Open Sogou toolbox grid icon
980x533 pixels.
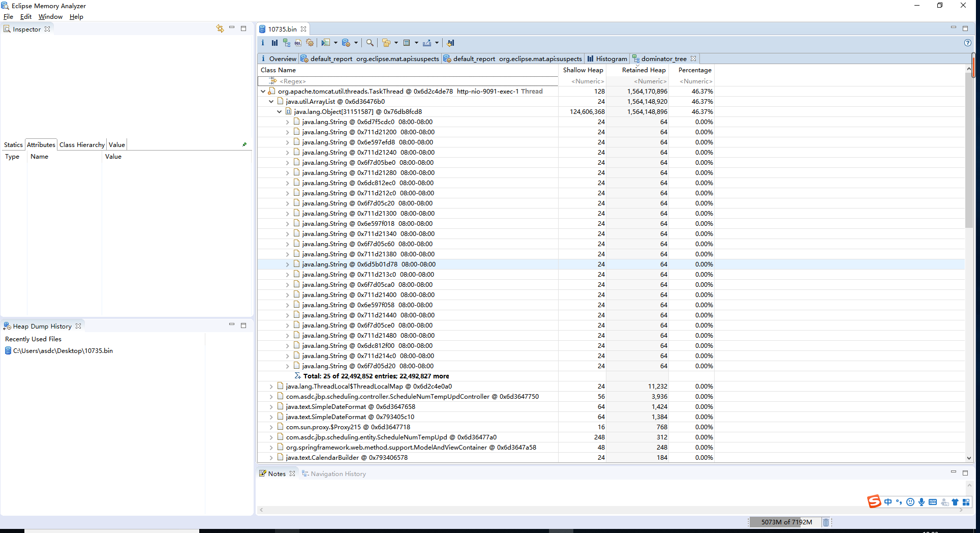coord(966,502)
